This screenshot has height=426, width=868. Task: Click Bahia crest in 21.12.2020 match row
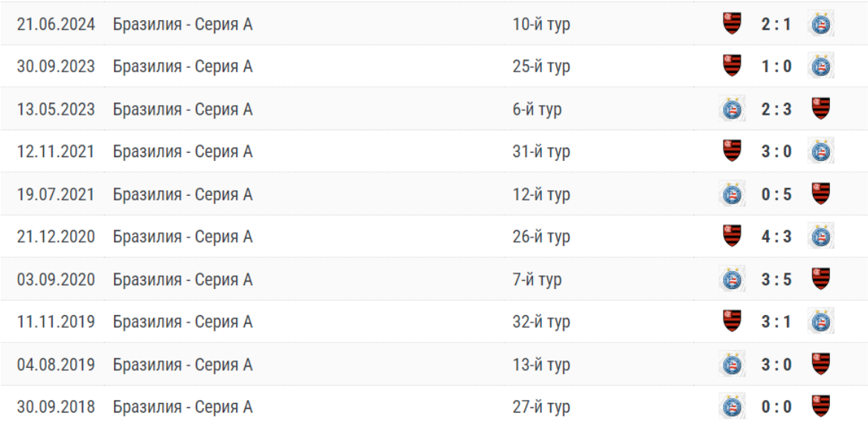(822, 237)
